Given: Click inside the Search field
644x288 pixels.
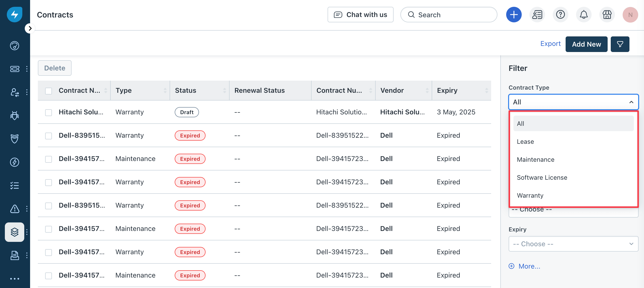Looking at the screenshot, I should [x=449, y=15].
